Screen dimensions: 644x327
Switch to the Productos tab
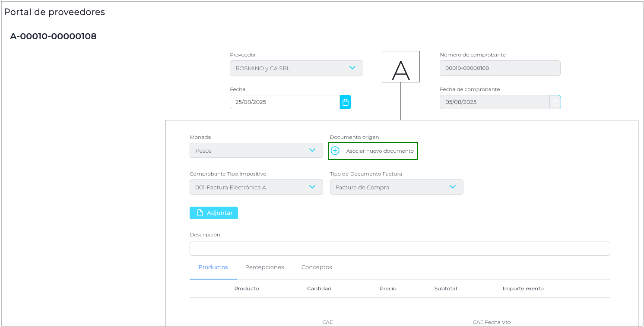click(213, 267)
